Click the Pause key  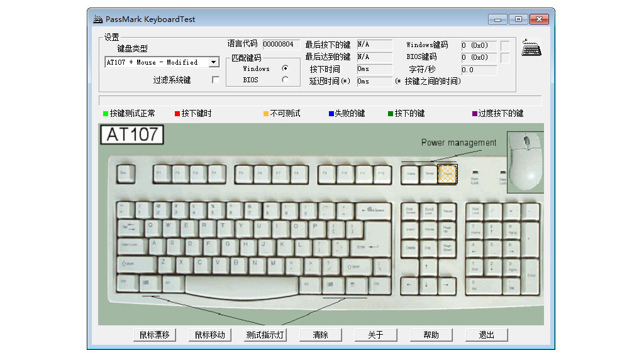447,211
